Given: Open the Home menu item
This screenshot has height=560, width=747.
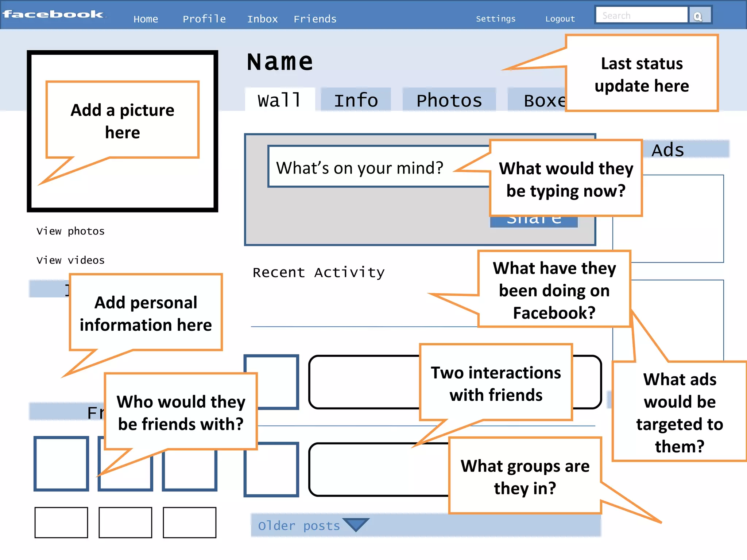Looking at the screenshot, I should tap(146, 19).
